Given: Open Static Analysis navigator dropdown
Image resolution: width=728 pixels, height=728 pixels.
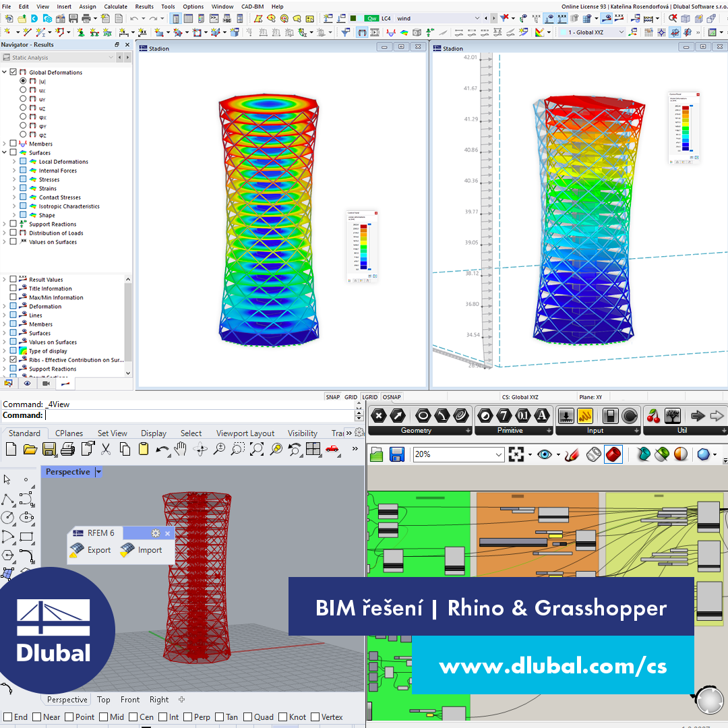Looking at the screenshot, I should (111, 57).
